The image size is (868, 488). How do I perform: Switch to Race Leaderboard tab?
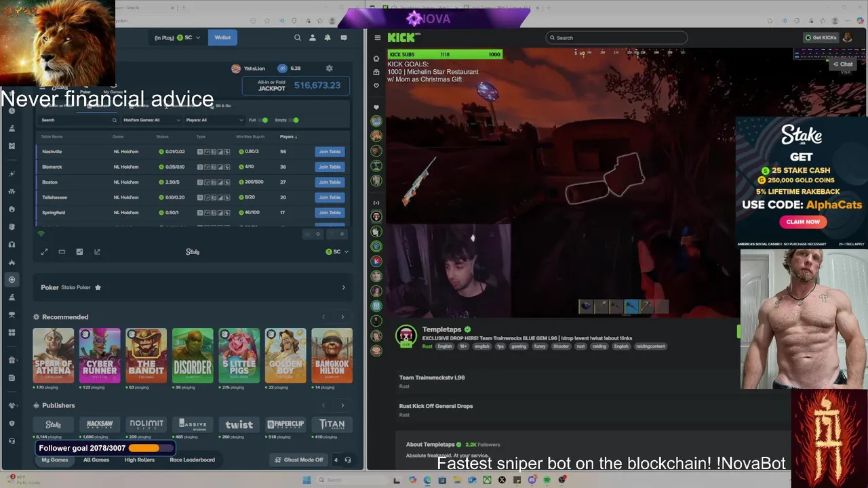(193, 460)
